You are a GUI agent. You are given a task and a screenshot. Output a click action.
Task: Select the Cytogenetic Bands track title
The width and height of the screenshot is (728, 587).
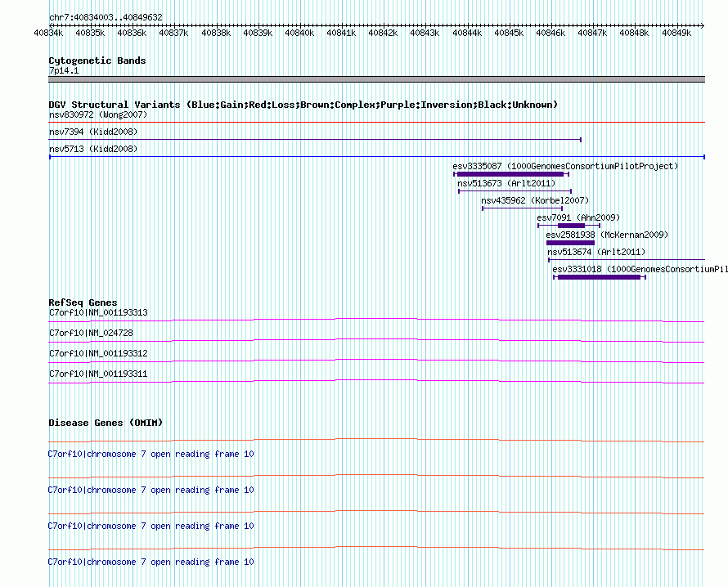(x=97, y=60)
